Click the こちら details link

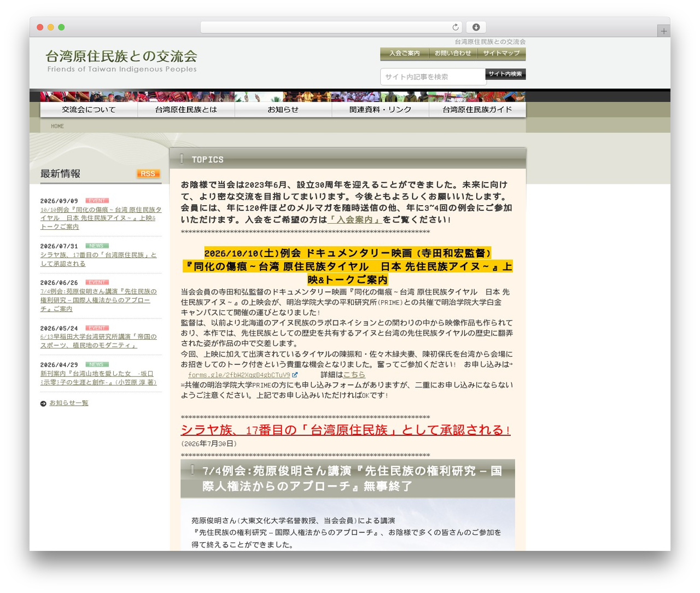pos(354,375)
